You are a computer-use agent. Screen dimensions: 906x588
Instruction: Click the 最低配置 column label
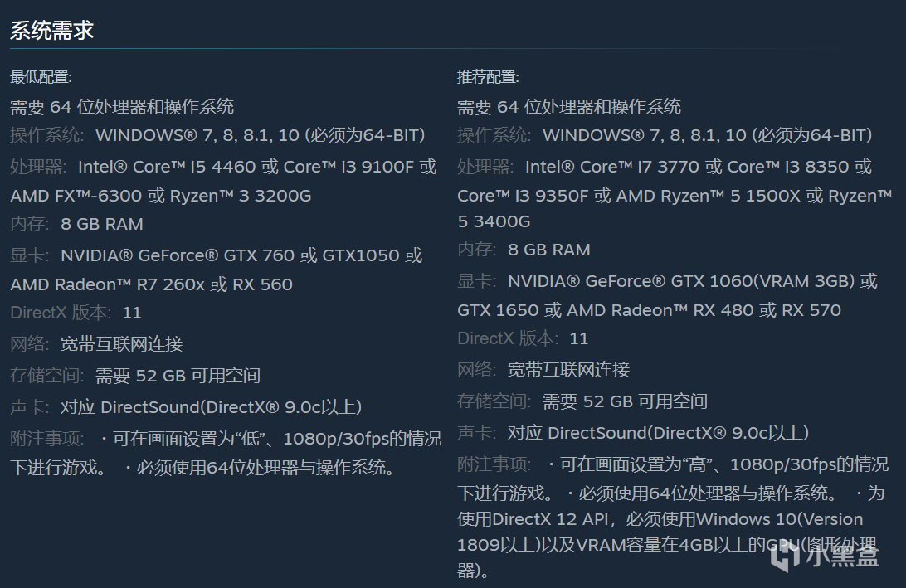(41, 77)
